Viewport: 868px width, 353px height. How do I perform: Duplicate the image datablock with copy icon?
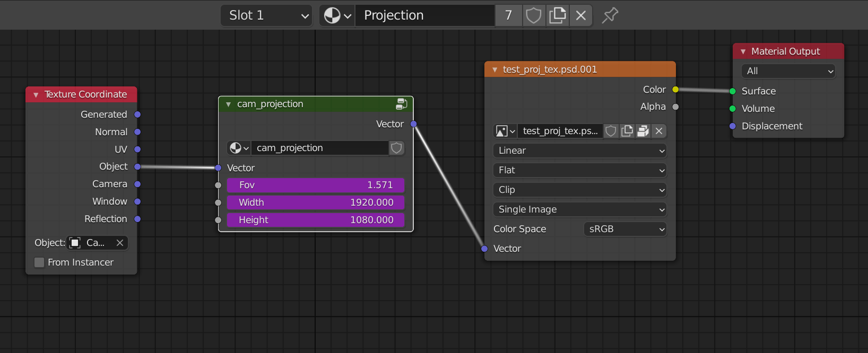(x=627, y=131)
